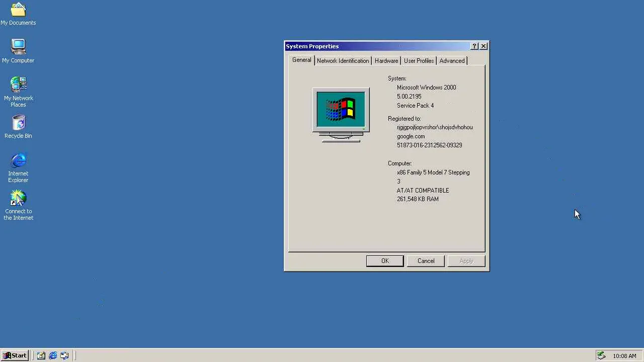
Task: Click the Unplug or Eject Hardware tray icon
Action: [601, 355]
